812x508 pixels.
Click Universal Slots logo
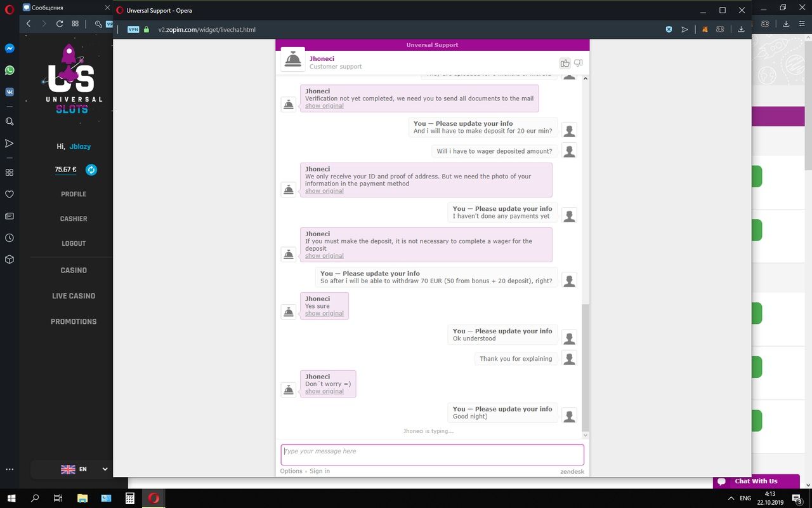coord(74,78)
